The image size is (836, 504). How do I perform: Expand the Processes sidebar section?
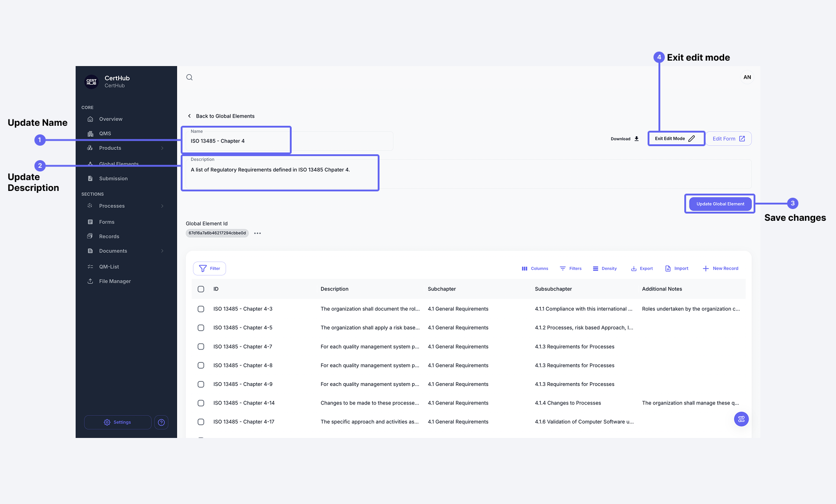click(162, 206)
